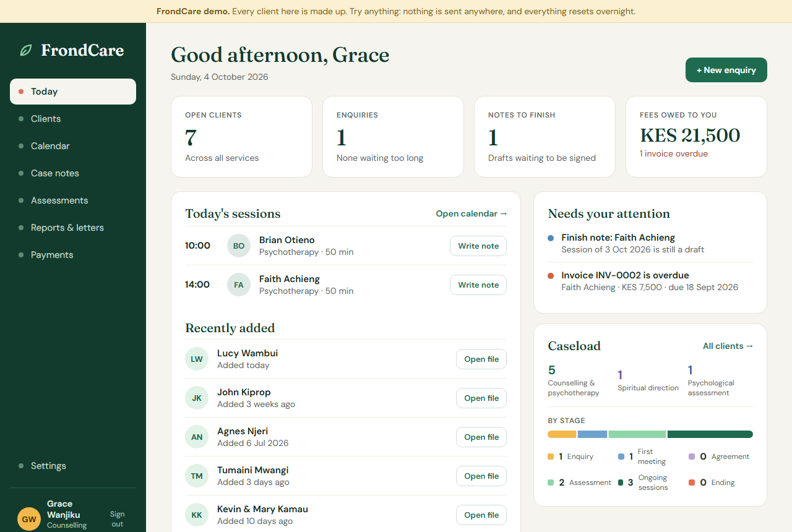Open the Fees owed to you card
Image resolution: width=792 pixels, height=532 pixels.
tap(696, 137)
